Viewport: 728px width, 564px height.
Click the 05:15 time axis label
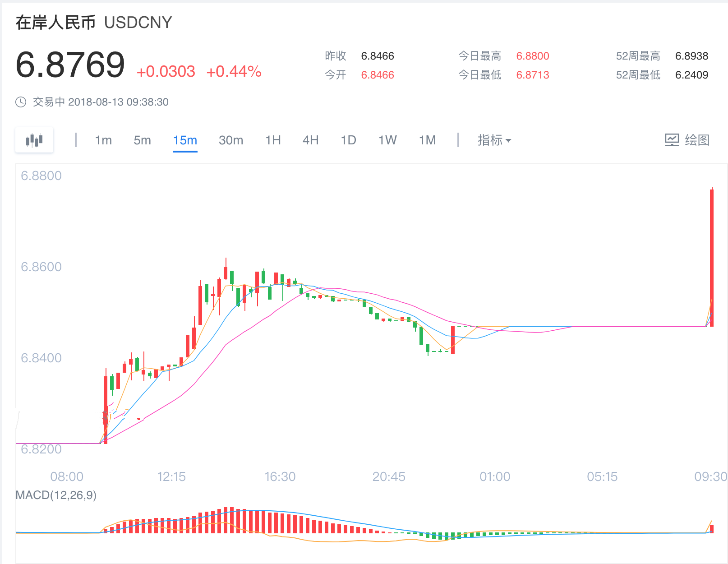[x=602, y=476]
